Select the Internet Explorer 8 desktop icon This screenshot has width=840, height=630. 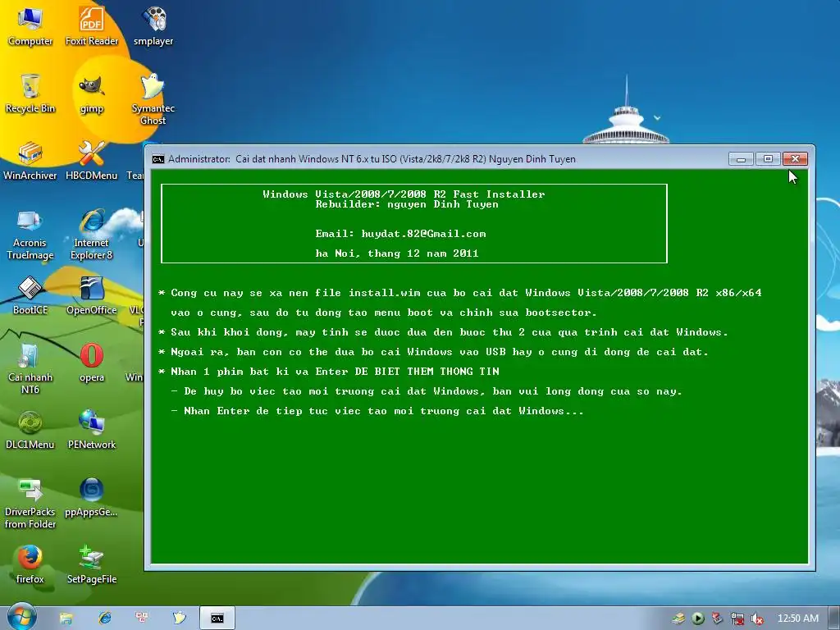(92, 235)
